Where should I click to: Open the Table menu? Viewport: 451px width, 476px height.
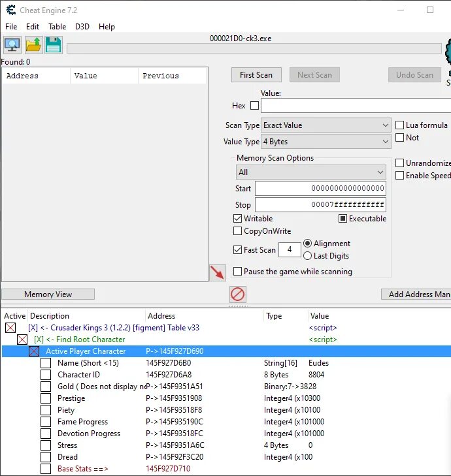coord(57,27)
